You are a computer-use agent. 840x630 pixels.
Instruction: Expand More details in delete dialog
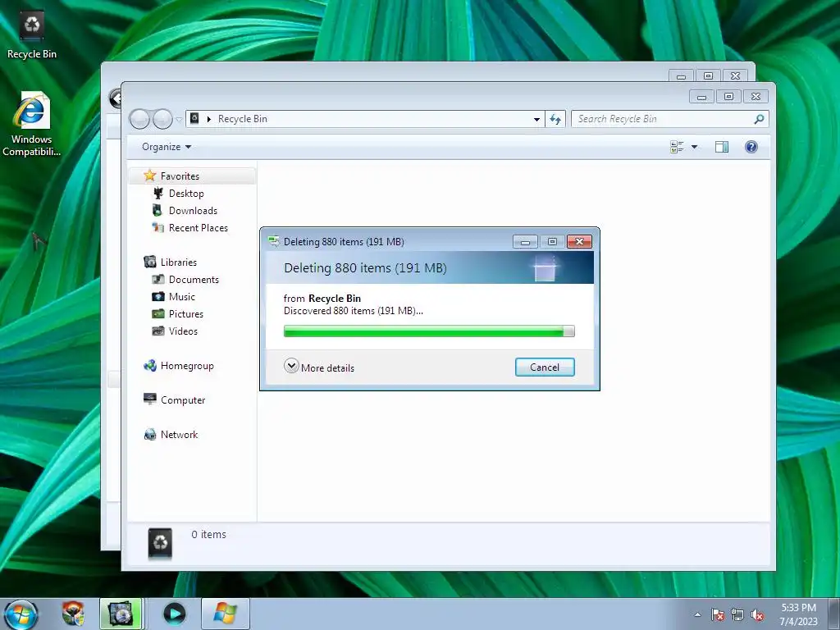coord(319,367)
